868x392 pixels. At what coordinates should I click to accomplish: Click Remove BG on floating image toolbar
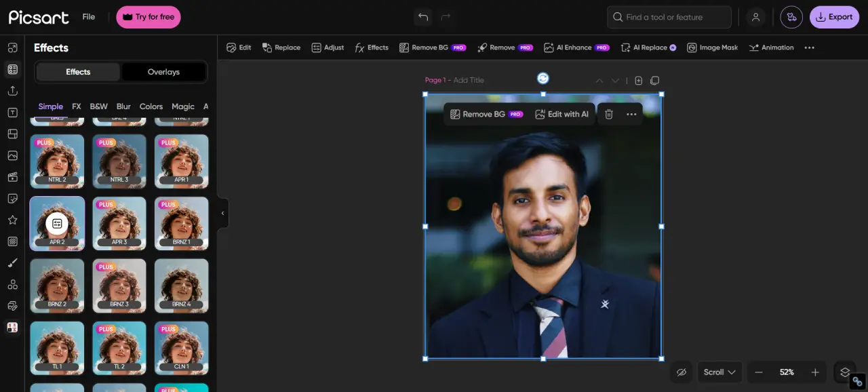pos(486,114)
